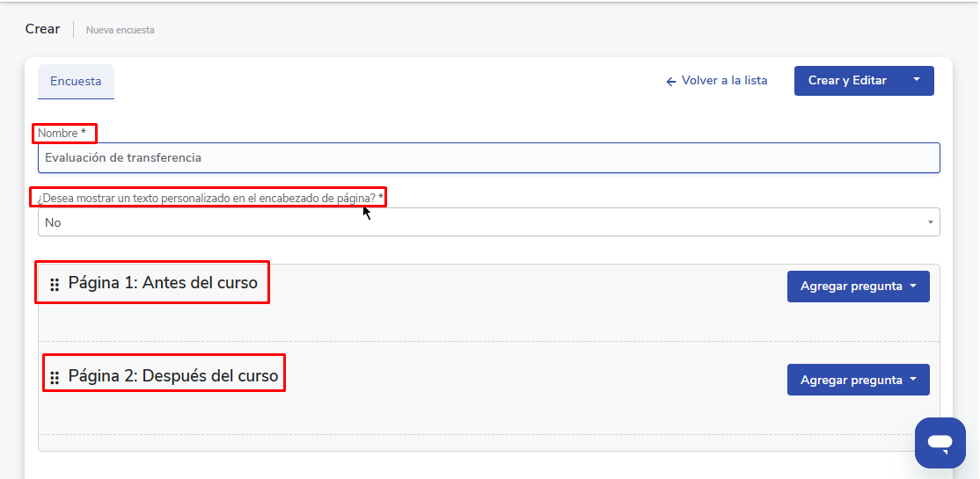The width and height of the screenshot is (980, 479).
Task: Click the Crear y Editar button
Action: pyautogui.click(x=847, y=81)
